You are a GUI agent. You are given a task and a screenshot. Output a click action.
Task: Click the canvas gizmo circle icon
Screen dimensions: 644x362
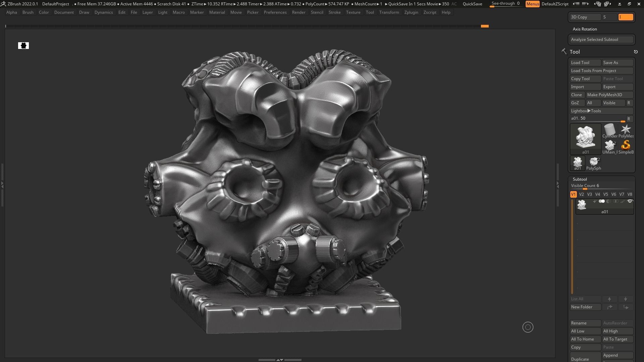528,327
